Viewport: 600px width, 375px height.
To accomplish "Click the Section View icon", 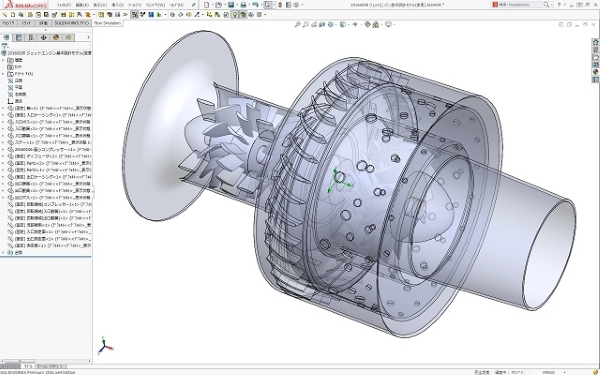I will [x=322, y=24].
